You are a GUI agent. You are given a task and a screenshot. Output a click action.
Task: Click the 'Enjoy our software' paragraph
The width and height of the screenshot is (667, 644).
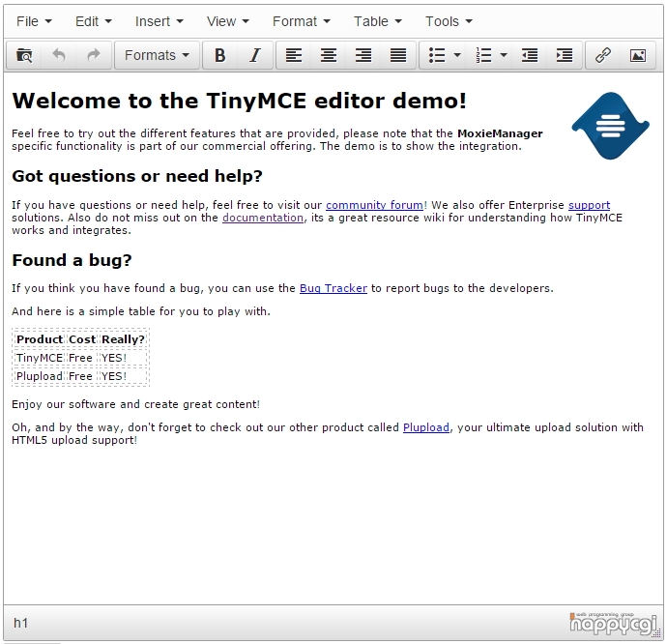coord(135,404)
